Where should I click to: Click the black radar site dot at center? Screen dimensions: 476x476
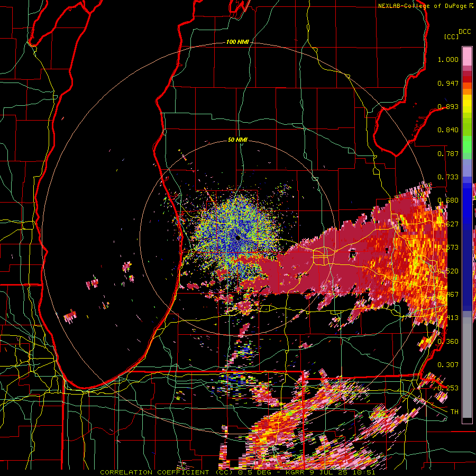coord(237,238)
